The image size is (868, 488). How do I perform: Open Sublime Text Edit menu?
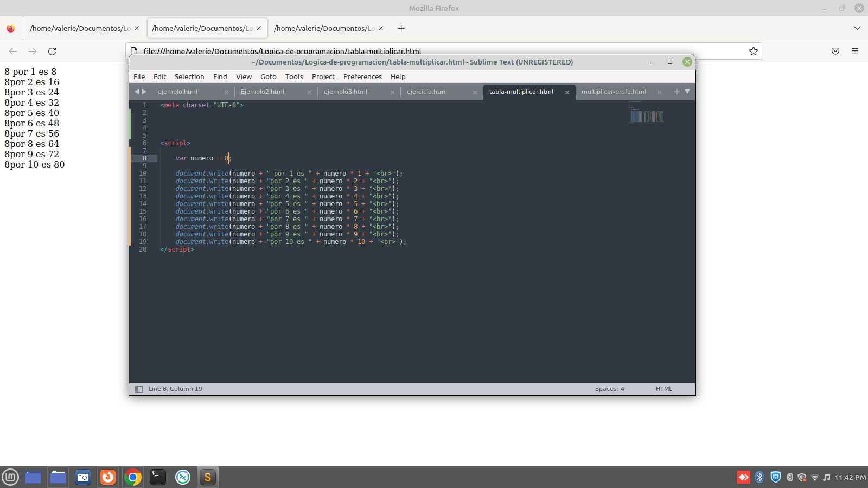click(x=159, y=76)
